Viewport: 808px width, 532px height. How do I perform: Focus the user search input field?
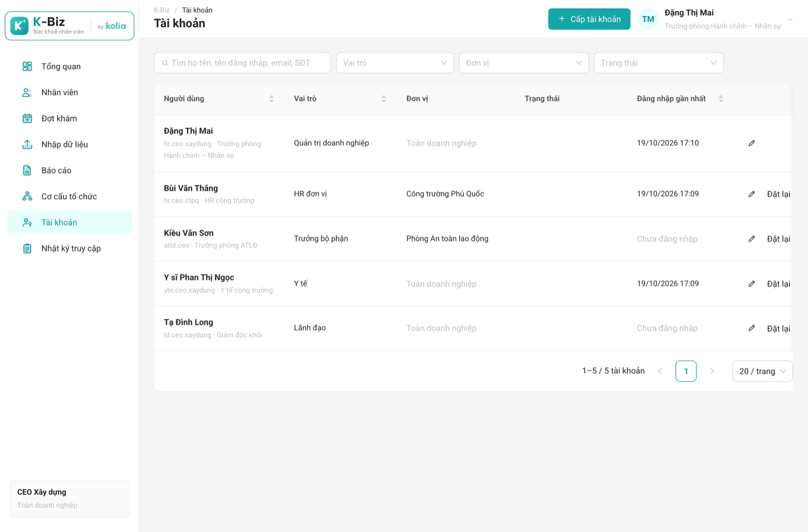[x=242, y=63]
